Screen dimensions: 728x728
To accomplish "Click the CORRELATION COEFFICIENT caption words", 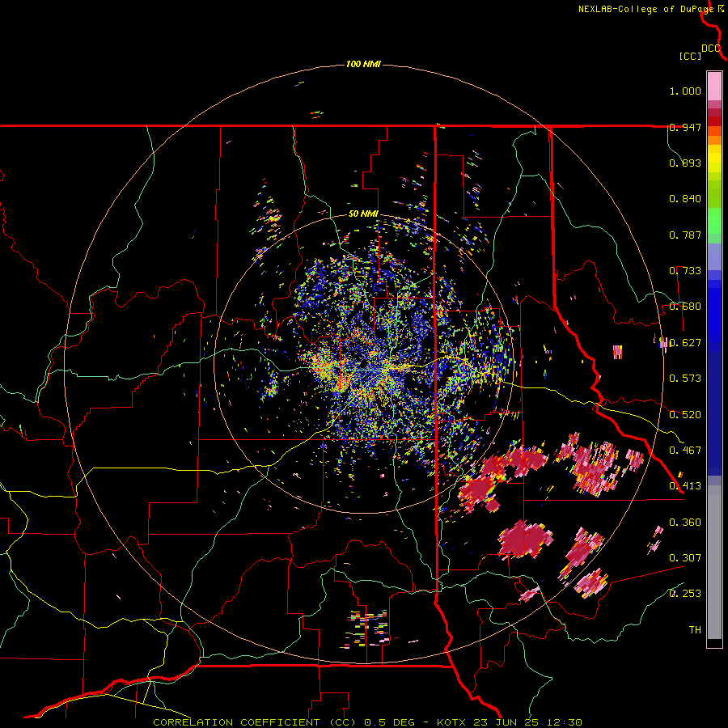I will point(236,722).
